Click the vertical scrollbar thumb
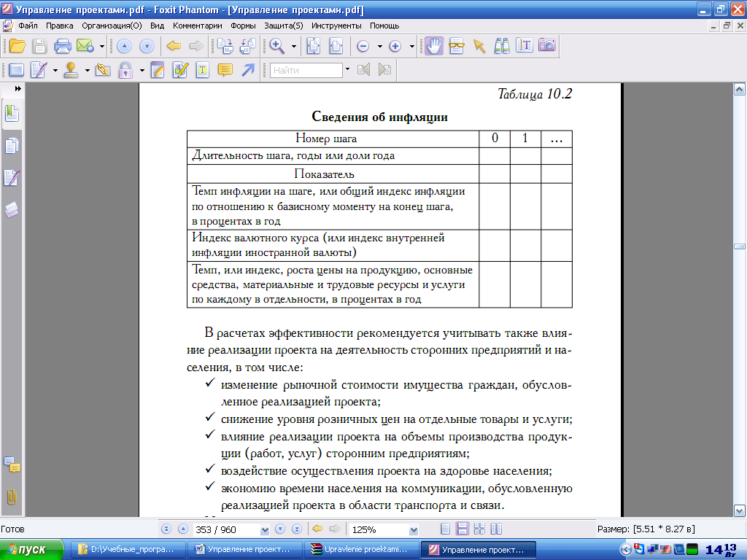 pyautogui.click(x=740, y=246)
